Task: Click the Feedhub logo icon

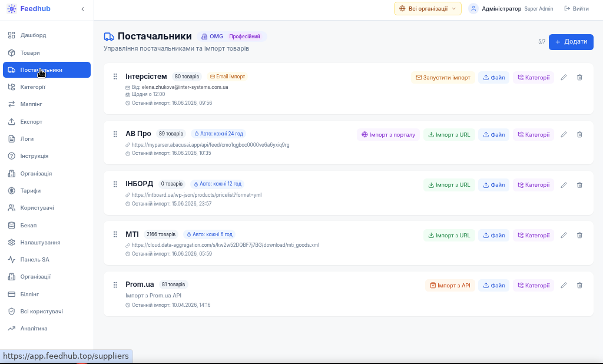Action: (12, 9)
